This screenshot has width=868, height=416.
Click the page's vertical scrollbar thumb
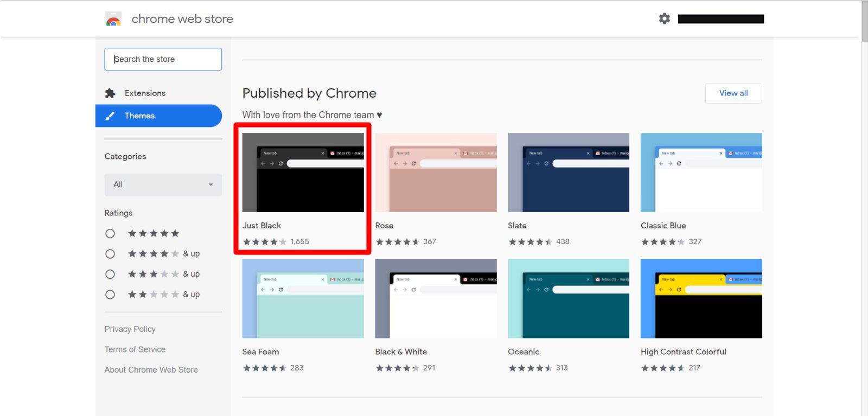pos(864,21)
